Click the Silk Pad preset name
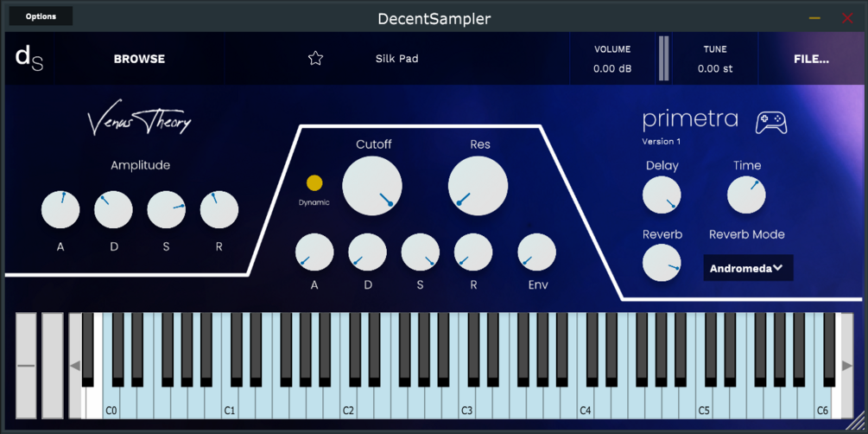Image resolution: width=868 pixels, height=434 pixels. click(397, 58)
